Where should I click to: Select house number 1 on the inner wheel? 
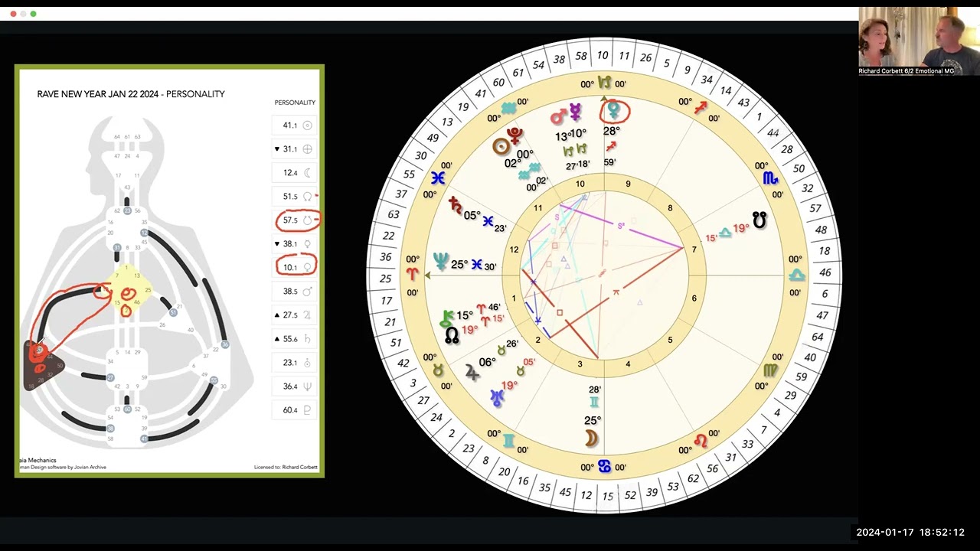(x=514, y=298)
